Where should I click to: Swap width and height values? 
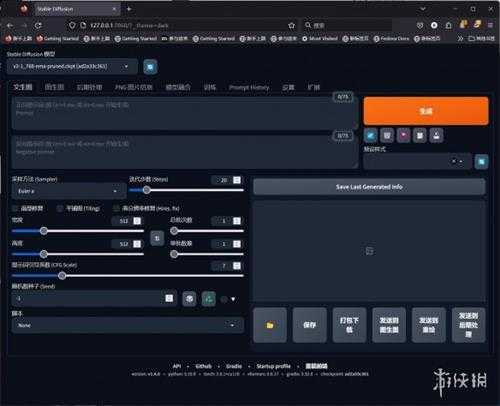tap(157, 238)
